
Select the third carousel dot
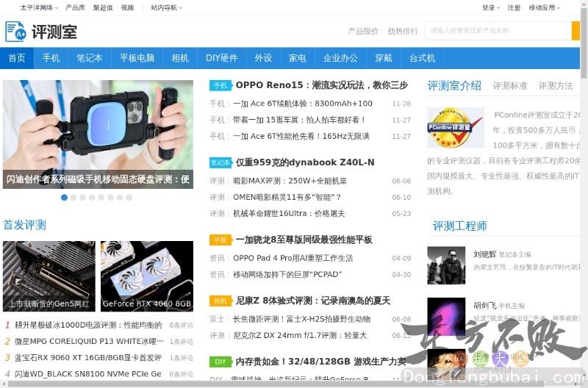pos(83,198)
